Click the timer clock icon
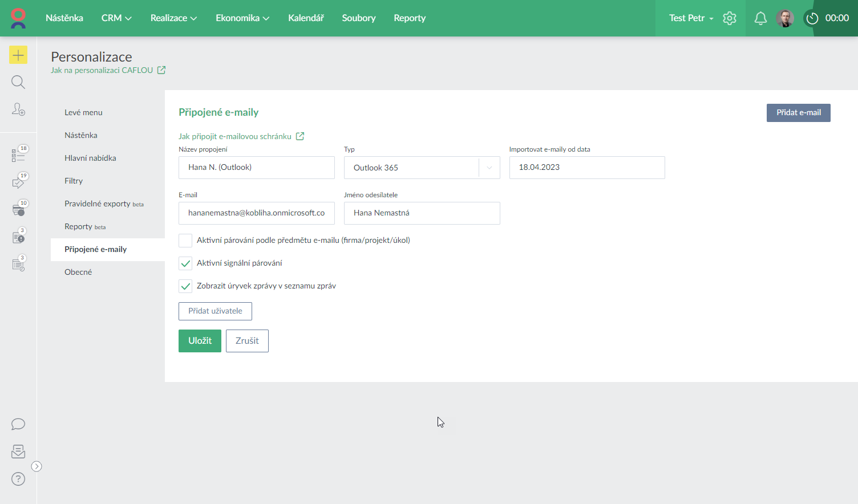The image size is (858, 504). click(812, 18)
